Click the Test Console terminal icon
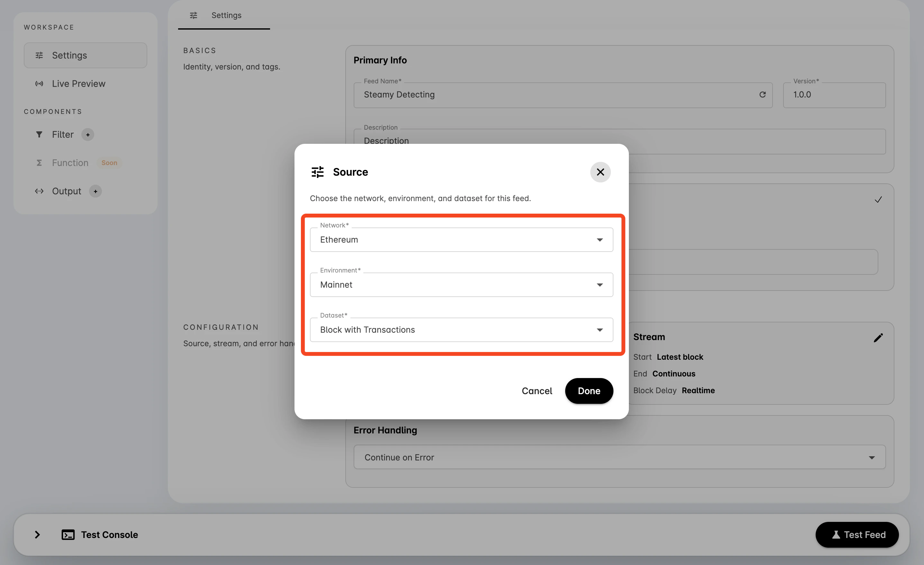Viewport: 924px width, 565px height. tap(68, 534)
